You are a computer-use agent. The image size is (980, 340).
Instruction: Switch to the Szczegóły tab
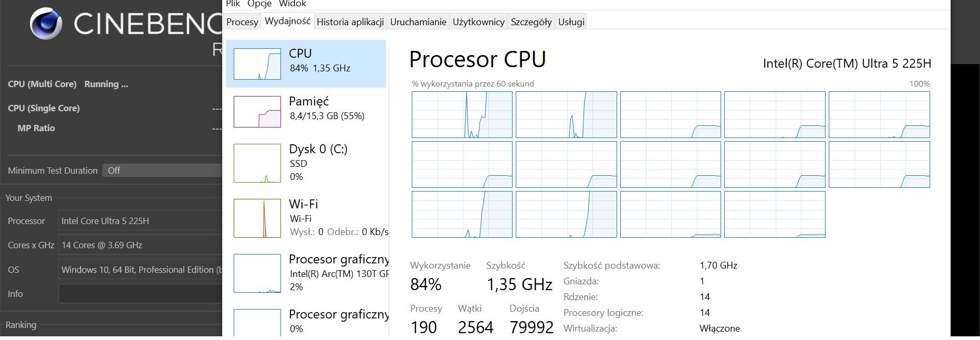[x=531, y=22]
